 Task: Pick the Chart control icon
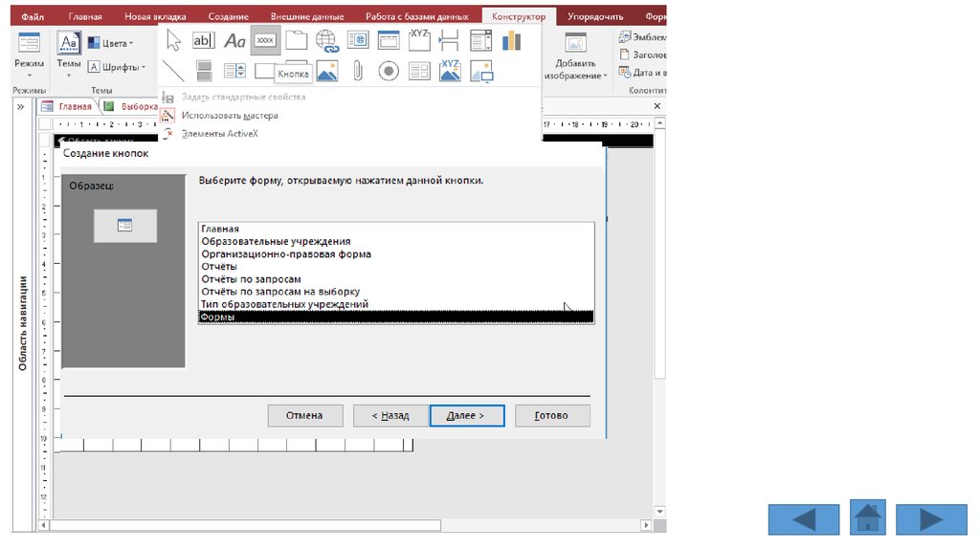click(x=511, y=40)
